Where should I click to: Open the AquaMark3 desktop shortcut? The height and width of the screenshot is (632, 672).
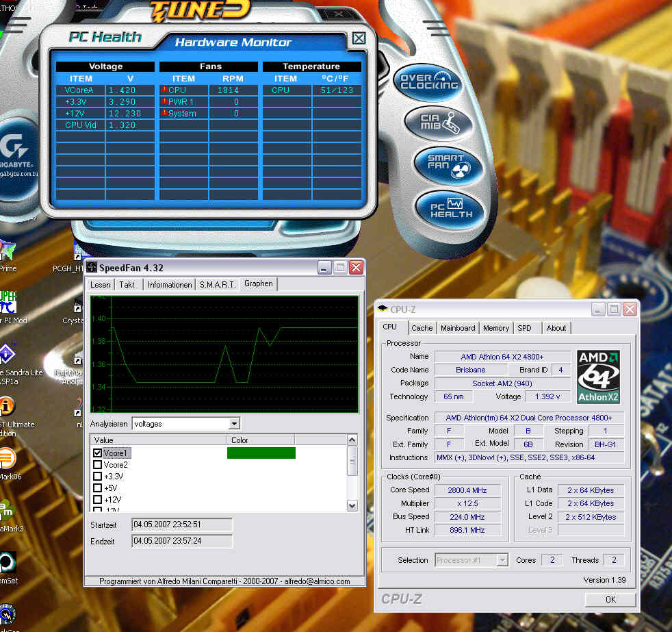click(x=9, y=516)
